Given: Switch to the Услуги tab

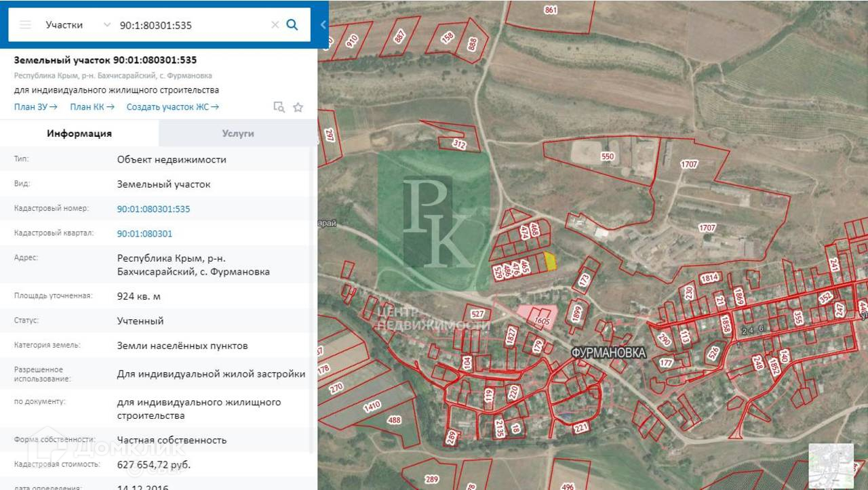Looking at the screenshot, I should pyautogui.click(x=237, y=134).
